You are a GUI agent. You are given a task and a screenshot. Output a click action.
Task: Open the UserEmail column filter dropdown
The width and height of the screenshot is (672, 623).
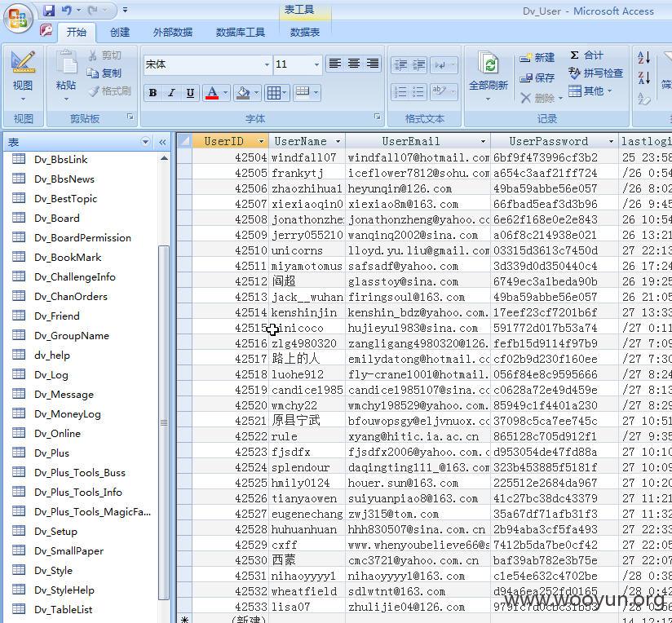click(483, 141)
